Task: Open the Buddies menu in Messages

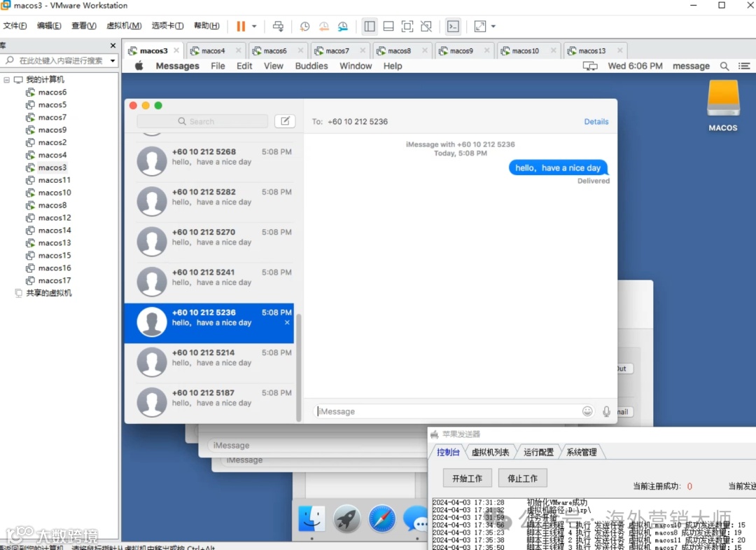Action: (311, 66)
